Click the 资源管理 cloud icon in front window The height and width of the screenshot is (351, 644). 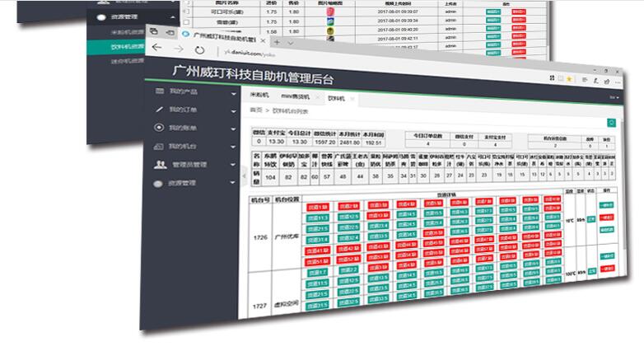158,183
